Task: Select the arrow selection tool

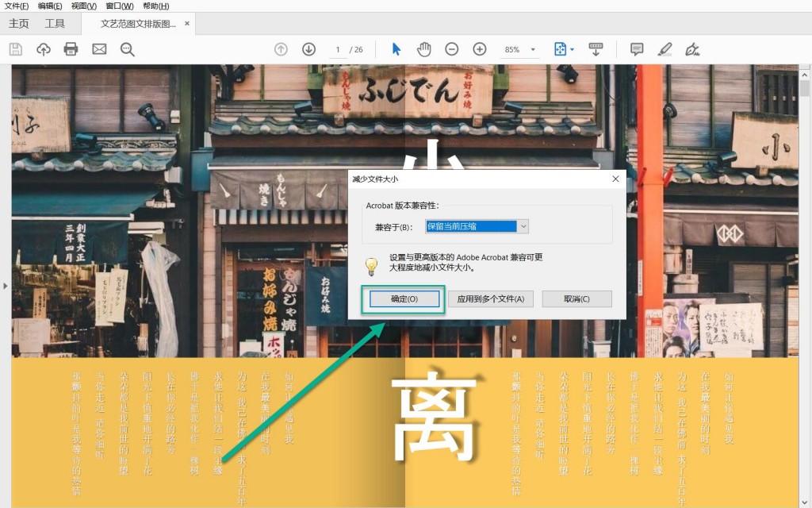Action: [x=396, y=49]
